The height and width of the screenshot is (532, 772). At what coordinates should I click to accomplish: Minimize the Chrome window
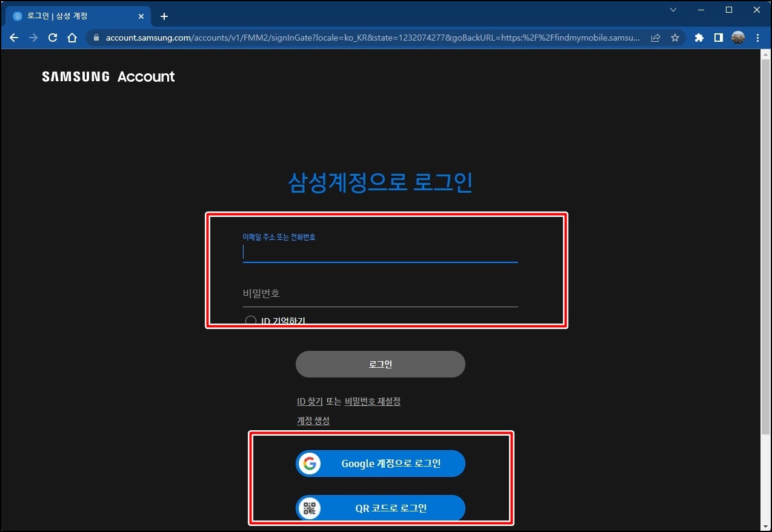[x=701, y=10]
